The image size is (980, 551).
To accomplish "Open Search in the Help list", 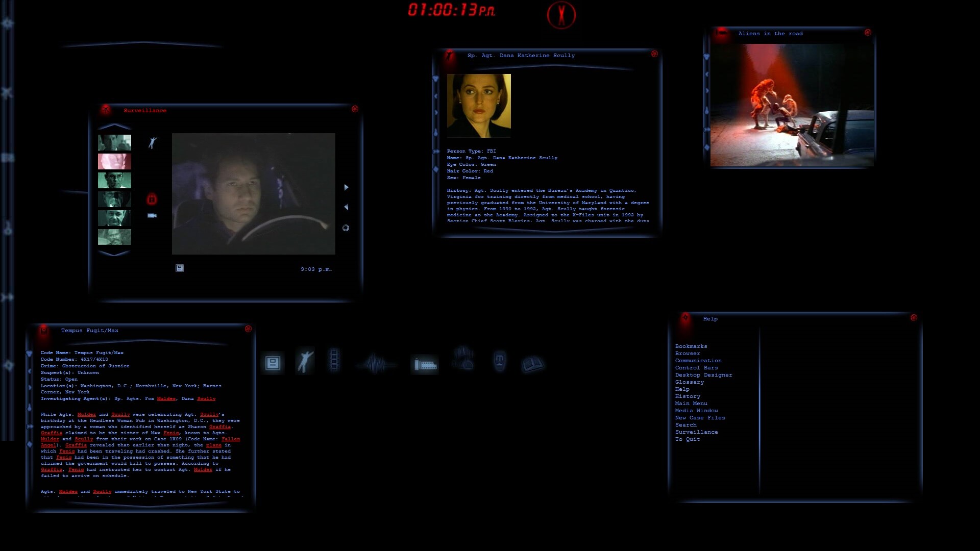I will pos(685,425).
